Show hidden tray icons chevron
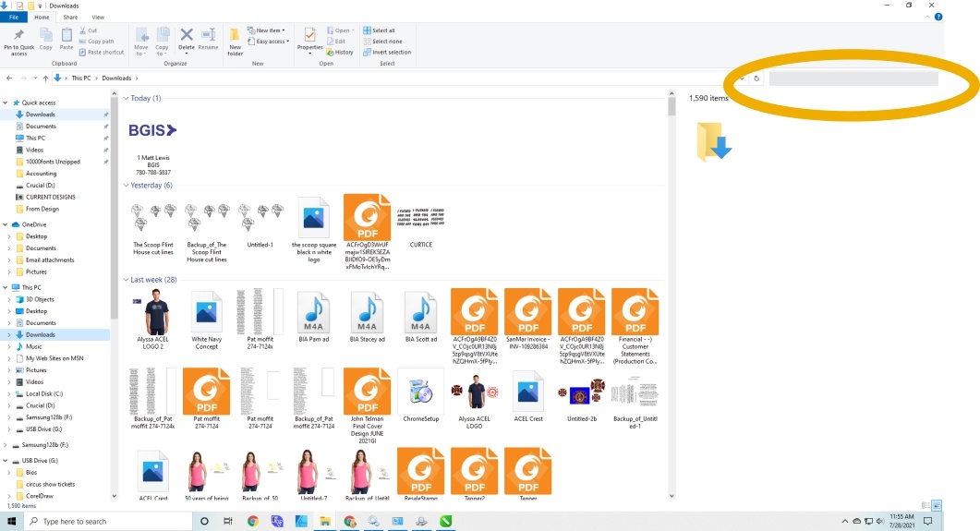Image resolution: width=980 pixels, height=531 pixels. [845, 521]
